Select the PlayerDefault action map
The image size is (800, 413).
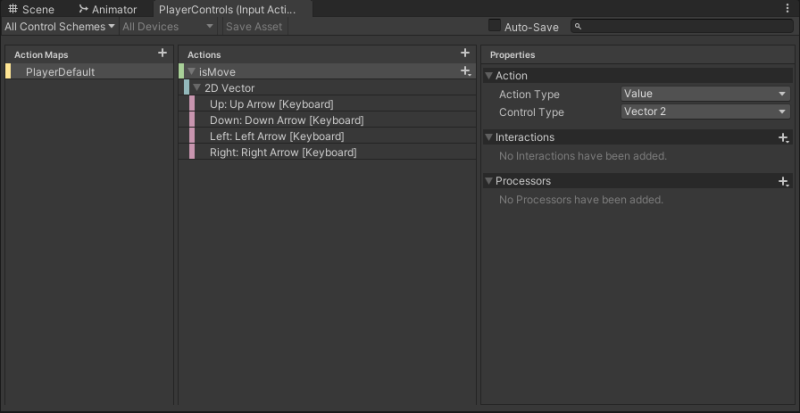pos(89,71)
